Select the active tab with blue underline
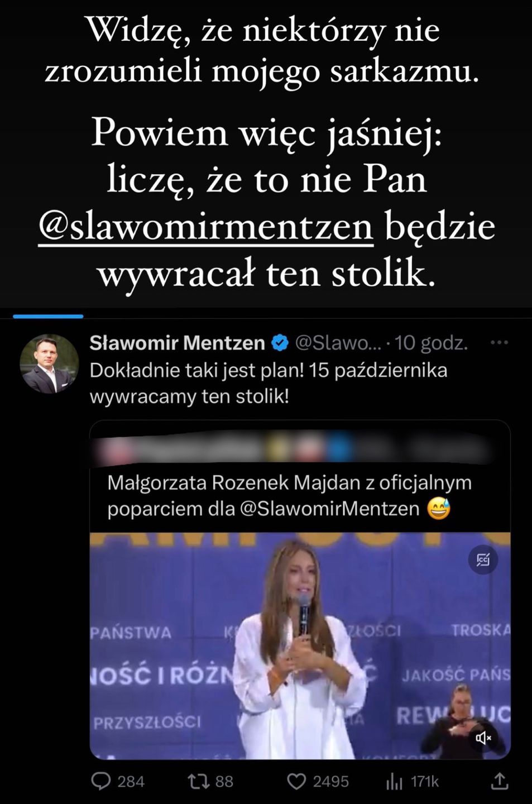The width and height of the screenshot is (532, 804). click(48, 316)
